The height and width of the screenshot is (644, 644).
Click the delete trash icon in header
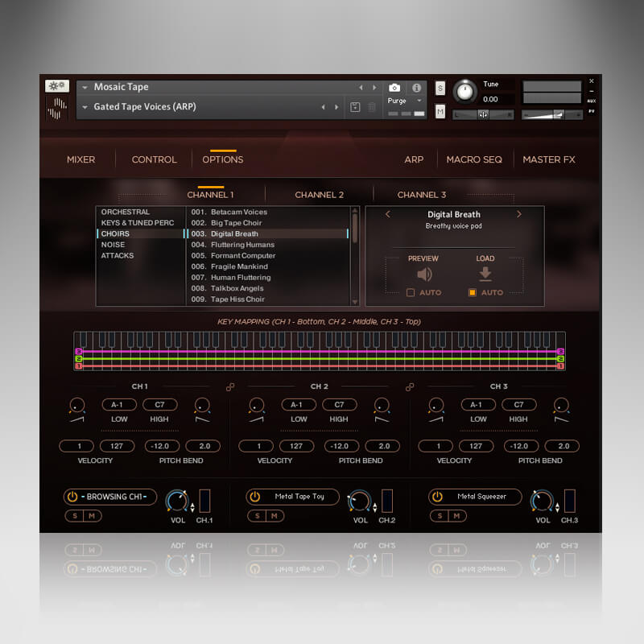(x=370, y=107)
